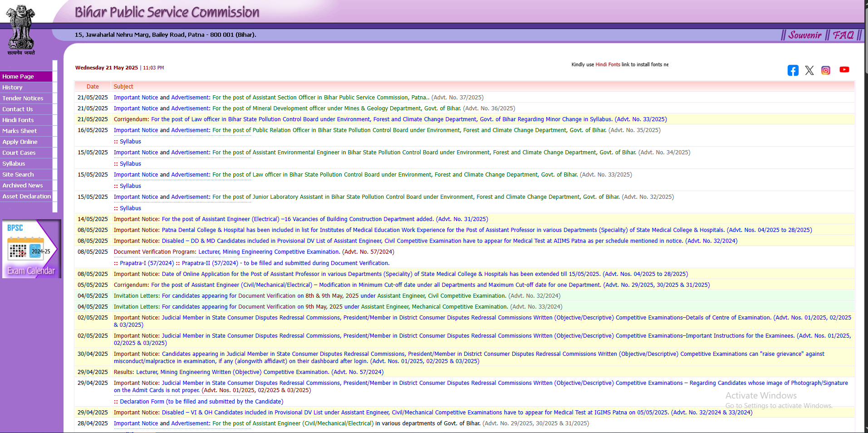Open the YouTube channel icon
The width and height of the screenshot is (868, 433).
pos(844,69)
